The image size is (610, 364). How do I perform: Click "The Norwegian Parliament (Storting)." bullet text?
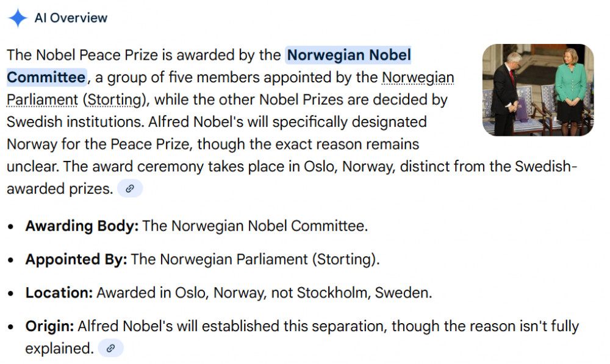click(x=255, y=259)
